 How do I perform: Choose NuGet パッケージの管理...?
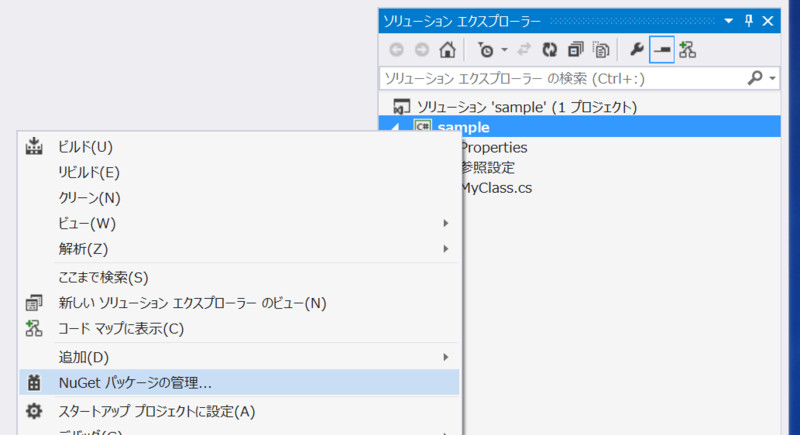[239, 382]
